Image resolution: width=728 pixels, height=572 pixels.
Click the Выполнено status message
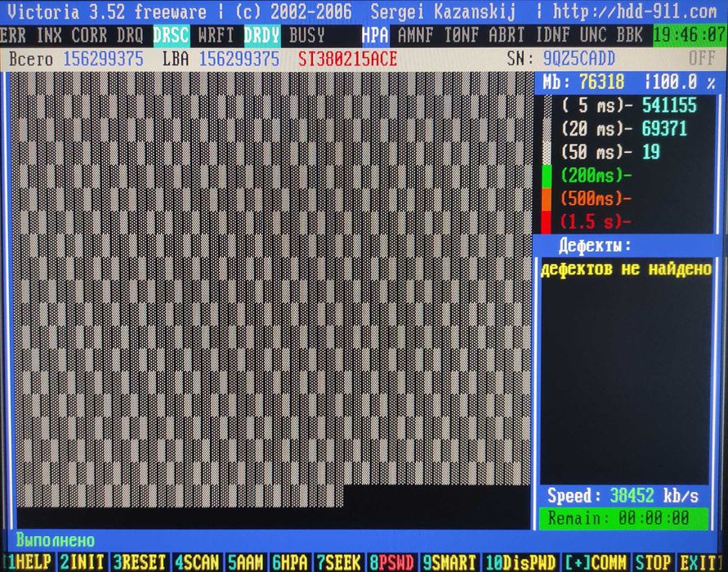(56, 540)
